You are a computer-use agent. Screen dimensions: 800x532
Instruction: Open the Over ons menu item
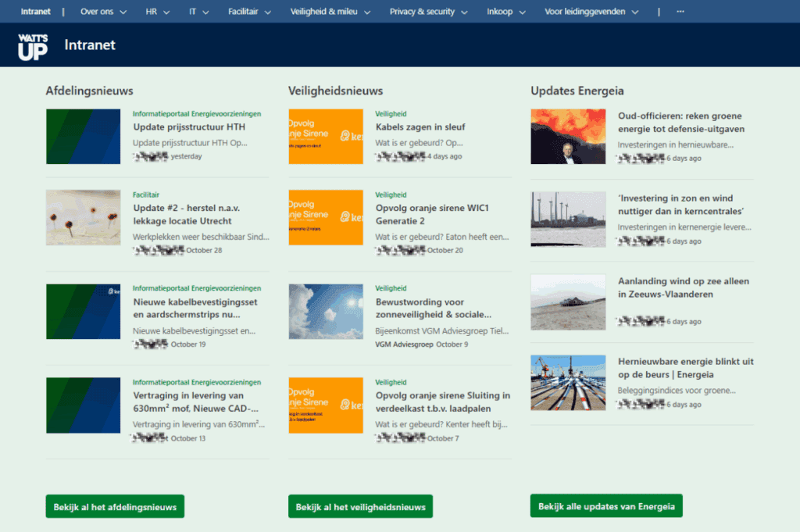coord(96,11)
